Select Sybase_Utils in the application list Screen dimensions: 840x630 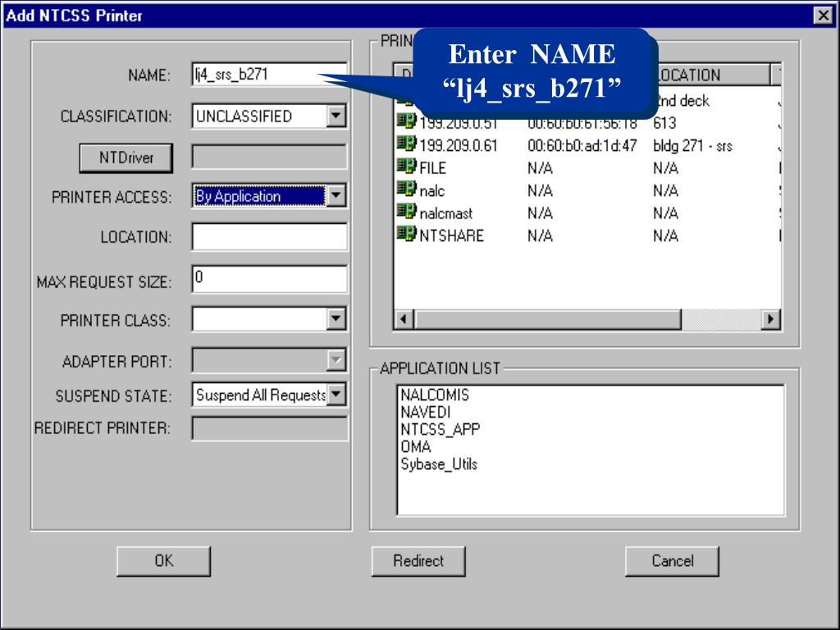(439, 464)
